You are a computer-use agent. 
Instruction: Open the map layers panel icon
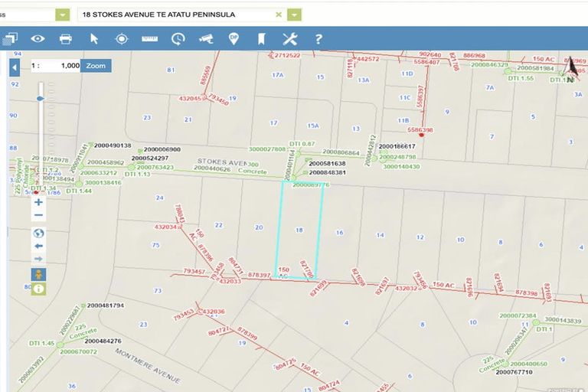pyautogui.click(x=10, y=38)
